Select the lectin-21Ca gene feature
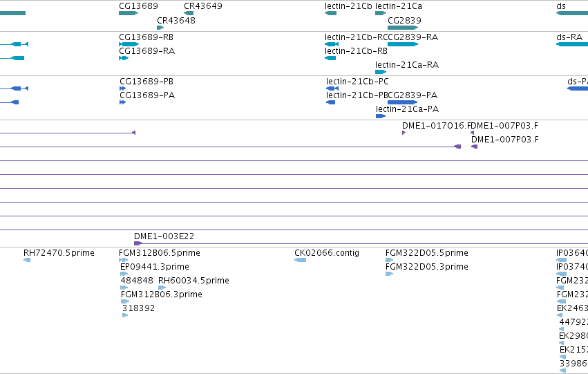 tap(381, 13)
